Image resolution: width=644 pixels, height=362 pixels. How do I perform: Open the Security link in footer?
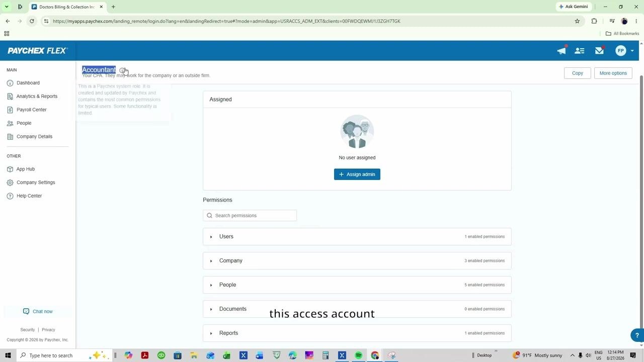pyautogui.click(x=28, y=330)
